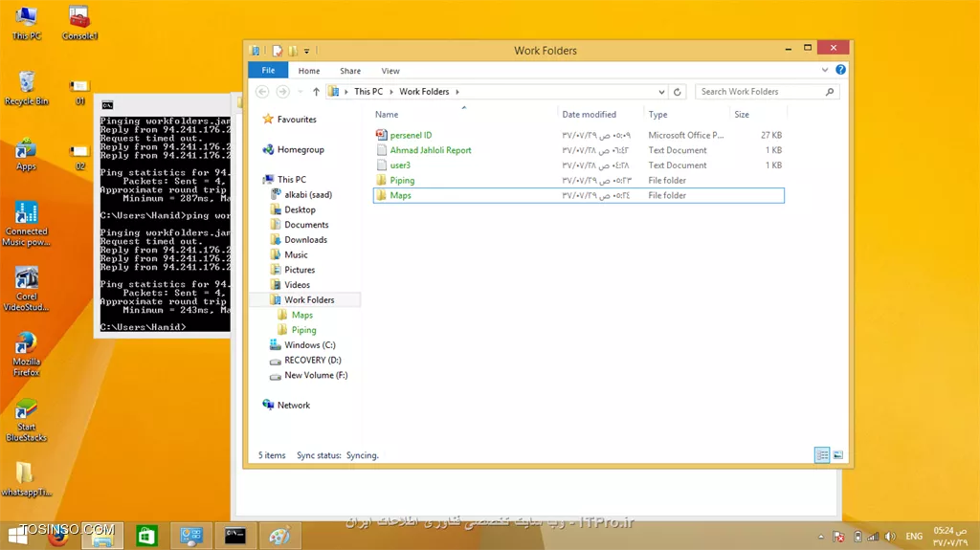Select Mozilla Firefox desktop shortcut
The width and height of the screenshot is (980, 550).
click(x=26, y=354)
